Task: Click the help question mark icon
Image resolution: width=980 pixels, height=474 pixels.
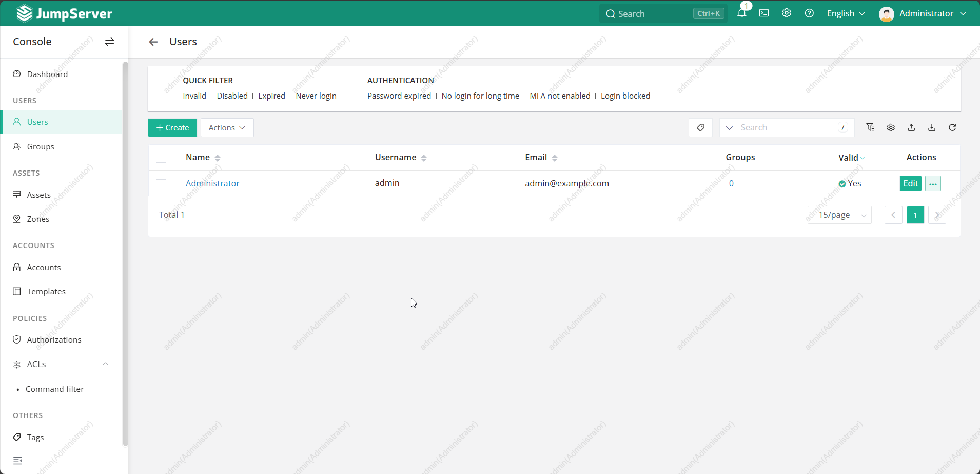Action: point(809,13)
